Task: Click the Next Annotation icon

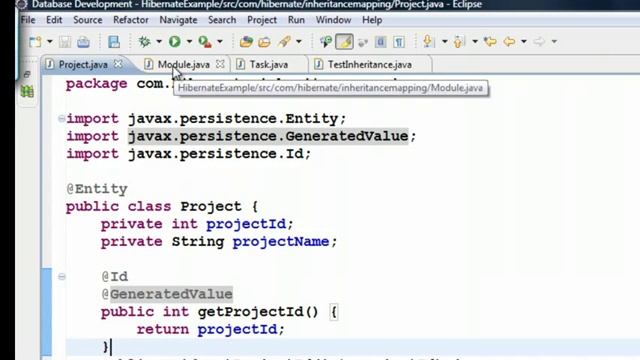Action: (428, 42)
